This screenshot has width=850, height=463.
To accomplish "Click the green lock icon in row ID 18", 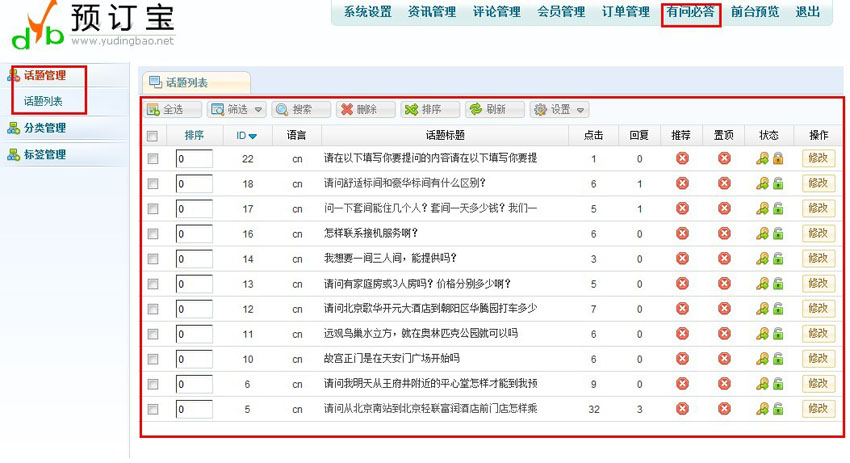I will 778,184.
